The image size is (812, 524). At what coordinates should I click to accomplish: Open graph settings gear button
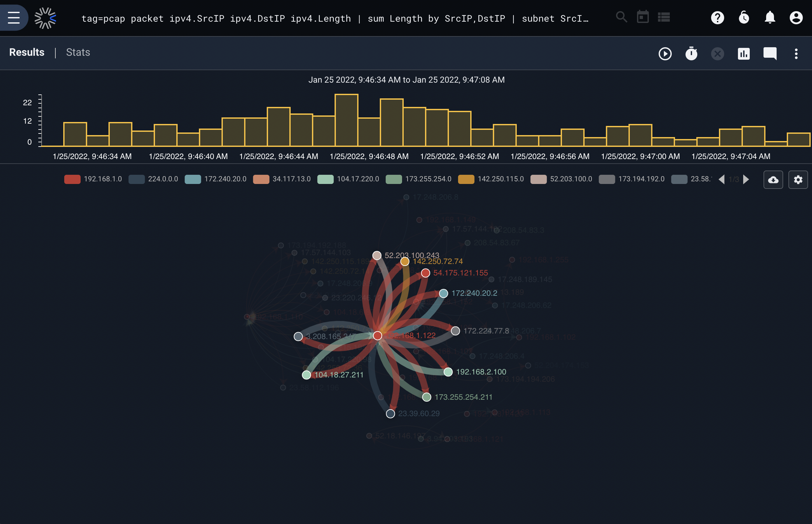[x=798, y=180]
